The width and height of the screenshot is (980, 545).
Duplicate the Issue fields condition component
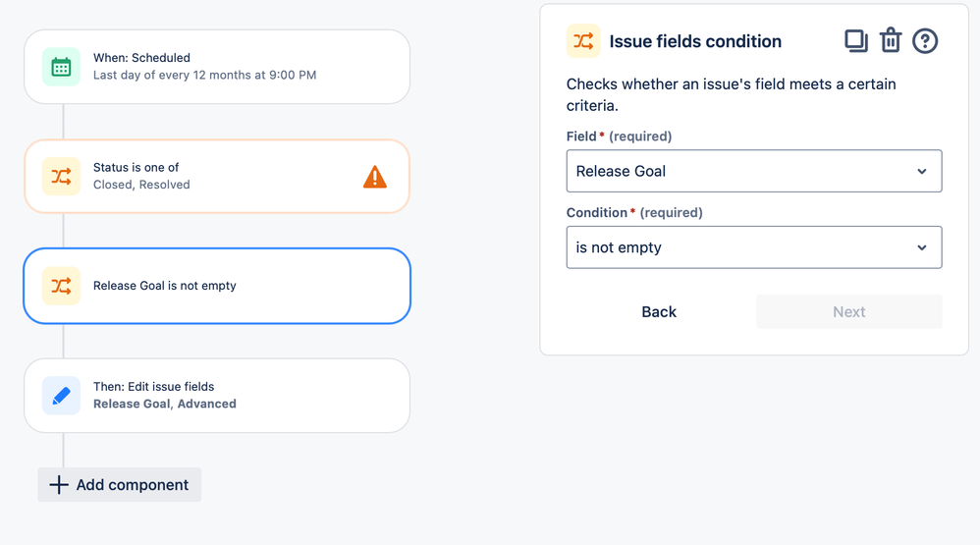tap(856, 41)
